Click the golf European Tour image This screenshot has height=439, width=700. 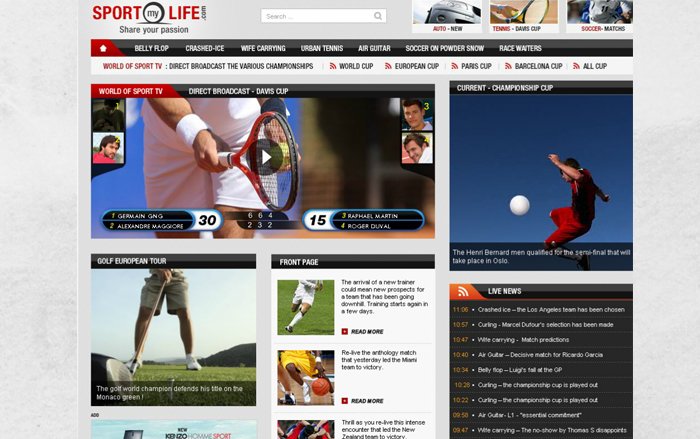[173, 330]
